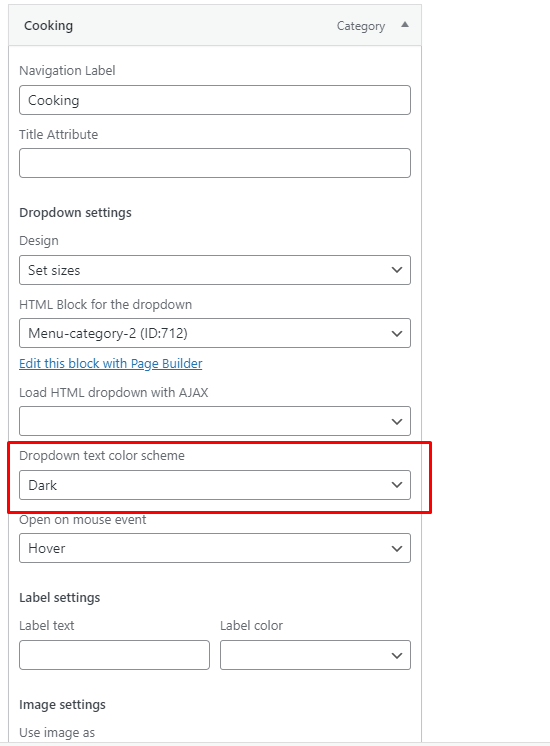
Task: Open the Dropdown text color scheme selector set to Dark
Action: tap(215, 485)
